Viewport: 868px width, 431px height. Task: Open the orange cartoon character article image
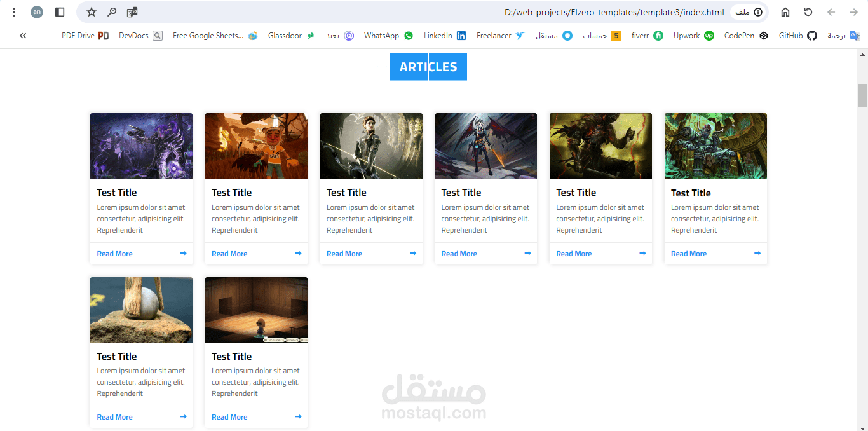point(256,146)
